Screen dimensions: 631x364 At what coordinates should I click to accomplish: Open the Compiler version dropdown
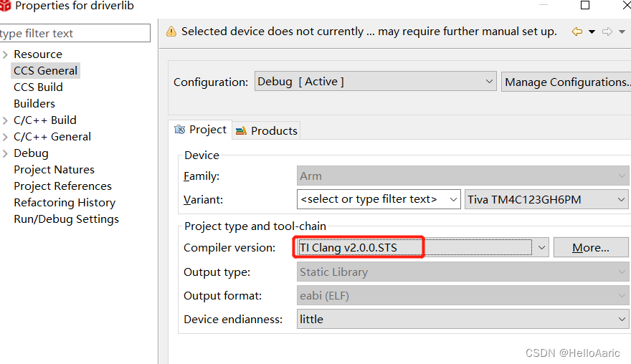pyautogui.click(x=541, y=248)
